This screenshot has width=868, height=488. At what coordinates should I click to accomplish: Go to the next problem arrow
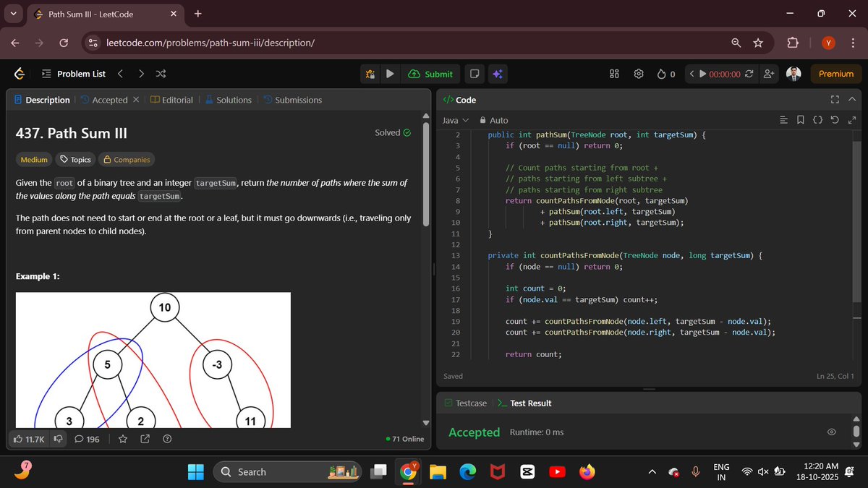[x=141, y=74]
